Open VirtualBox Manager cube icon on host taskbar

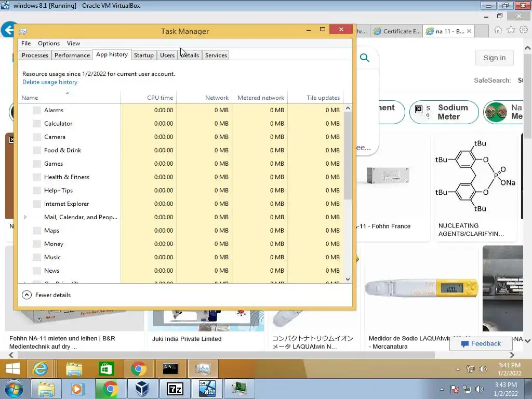coord(142,389)
